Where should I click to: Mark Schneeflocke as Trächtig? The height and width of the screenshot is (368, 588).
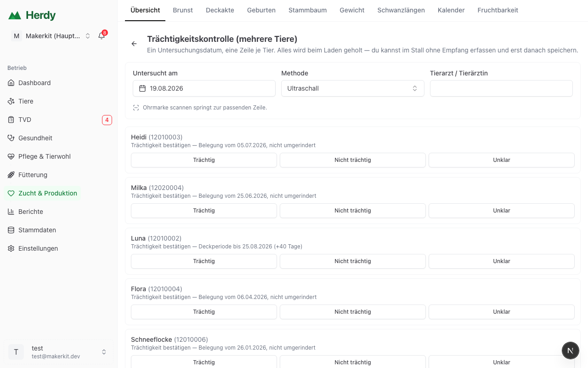(204, 362)
